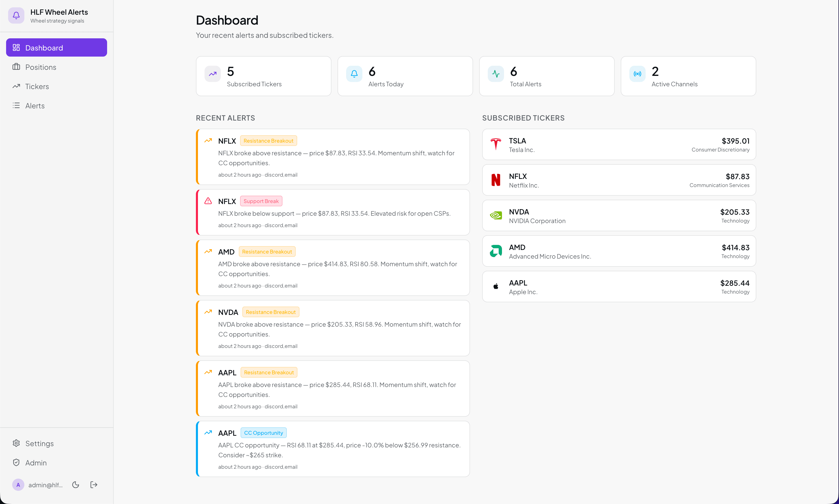839x504 pixels.
Task: Click the Subscribed Tickers trend icon
Action: tap(213, 74)
